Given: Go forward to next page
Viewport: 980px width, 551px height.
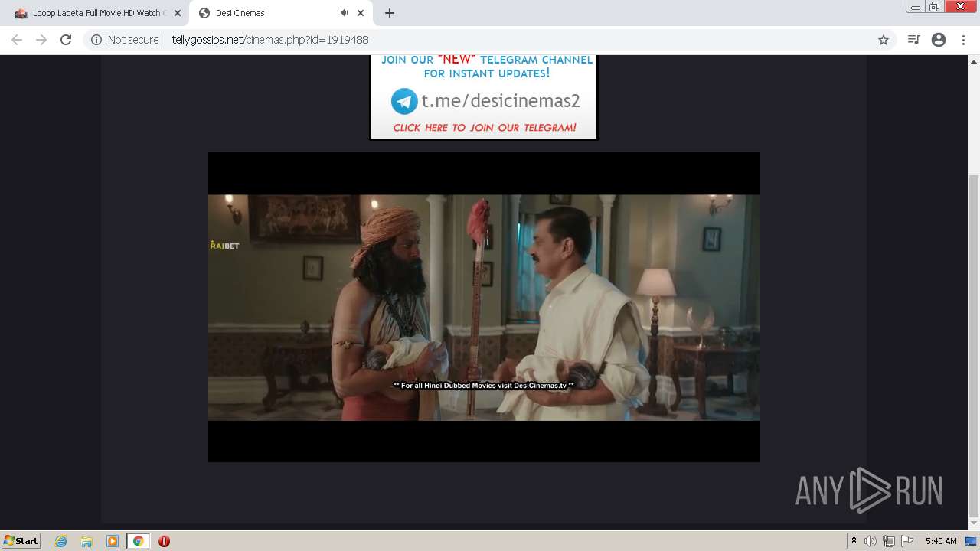Looking at the screenshot, I should [41, 40].
